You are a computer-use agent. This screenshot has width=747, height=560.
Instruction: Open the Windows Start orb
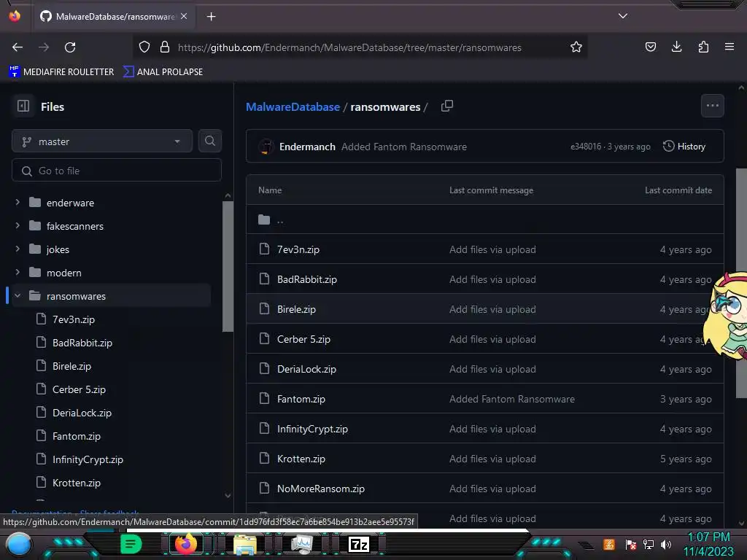coord(18,545)
